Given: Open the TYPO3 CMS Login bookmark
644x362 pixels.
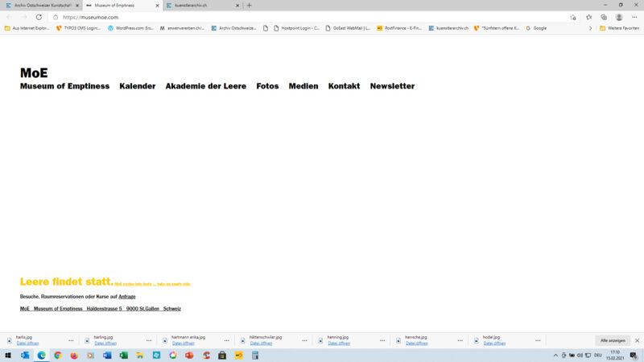Looking at the screenshot, I should click(78, 28).
